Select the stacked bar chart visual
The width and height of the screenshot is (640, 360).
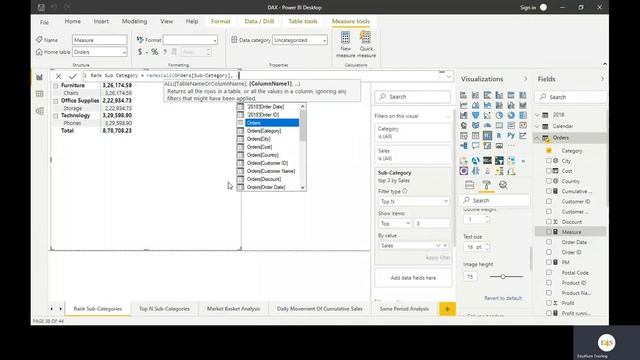click(463, 95)
